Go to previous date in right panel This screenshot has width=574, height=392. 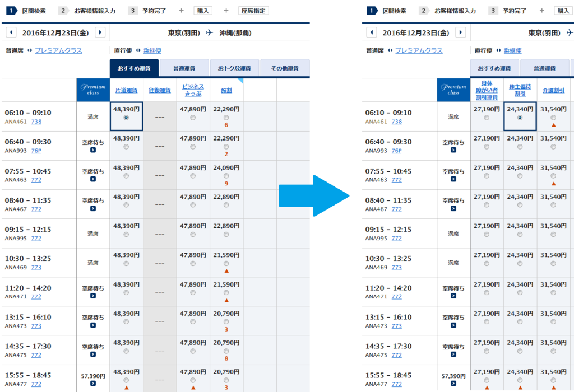[372, 32]
